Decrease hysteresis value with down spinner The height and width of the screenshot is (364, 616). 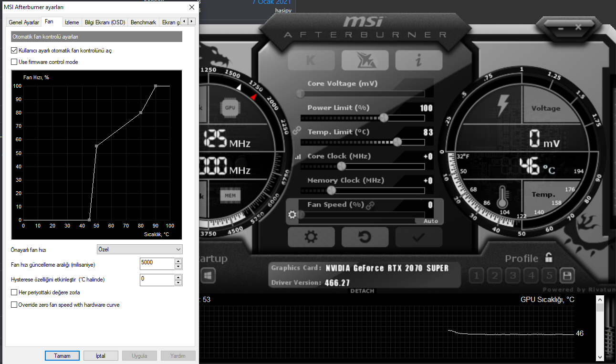[178, 282]
